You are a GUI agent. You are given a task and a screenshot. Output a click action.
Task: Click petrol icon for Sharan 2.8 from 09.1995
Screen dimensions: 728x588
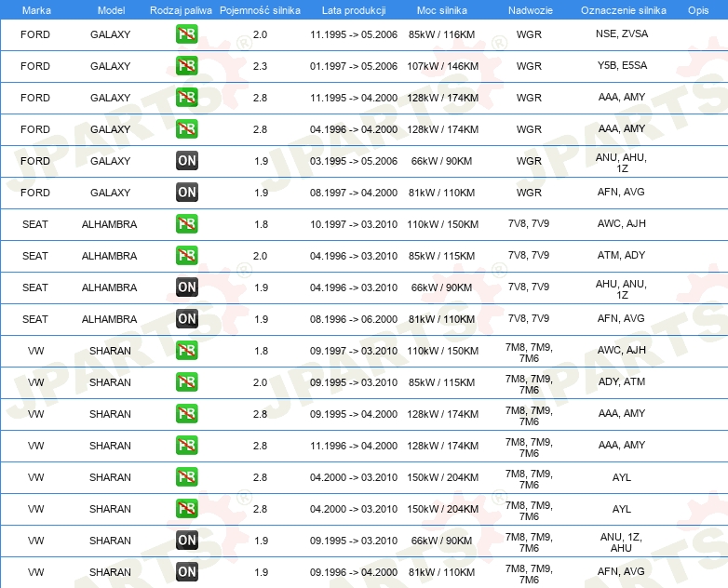click(x=186, y=413)
